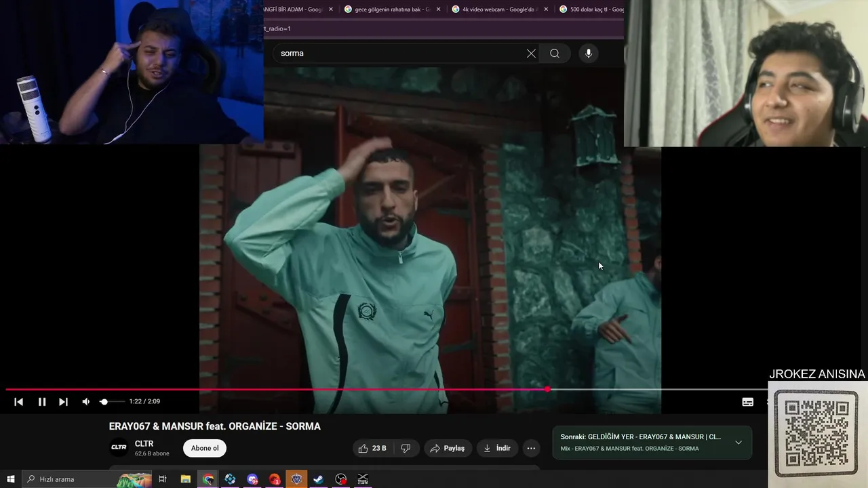The image size is (868, 488).
Task: Pause the playing video
Action: 42,402
